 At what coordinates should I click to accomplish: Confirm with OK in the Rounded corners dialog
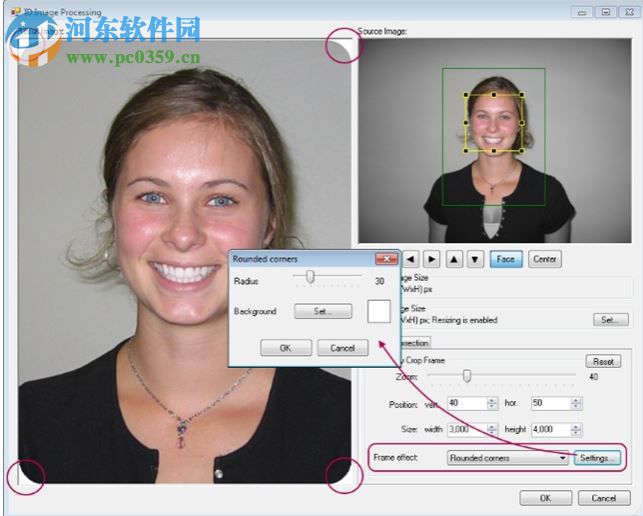[x=286, y=348]
